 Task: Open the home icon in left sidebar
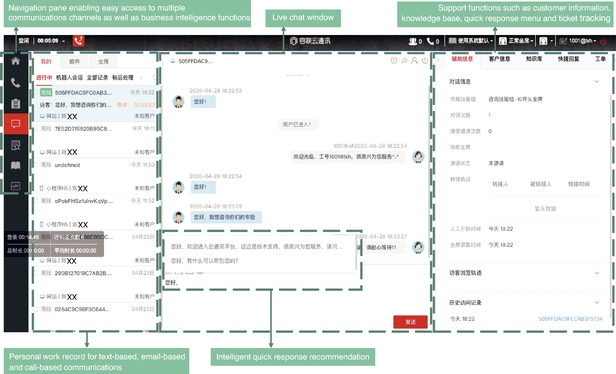point(15,61)
